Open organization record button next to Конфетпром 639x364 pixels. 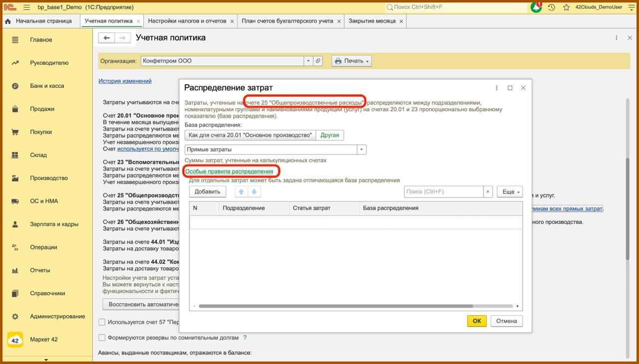click(x=318, y=61)
